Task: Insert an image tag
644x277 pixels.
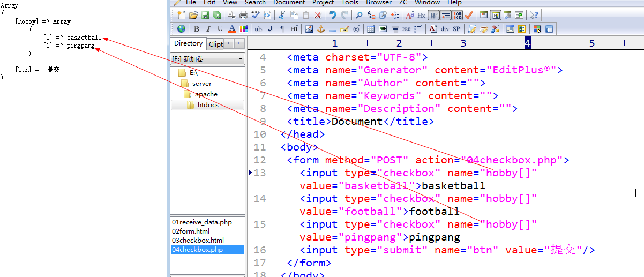Action: click(309, 29)
